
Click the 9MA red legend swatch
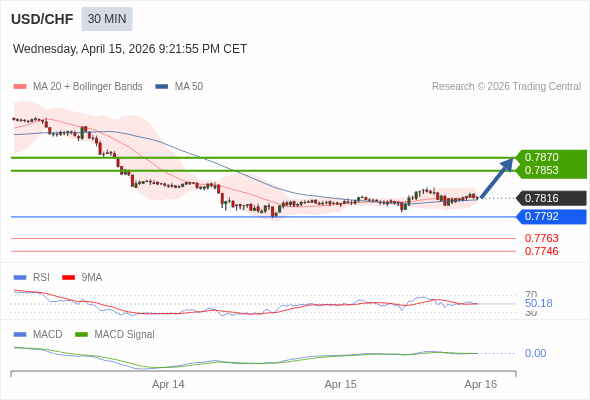pos(68,278)
